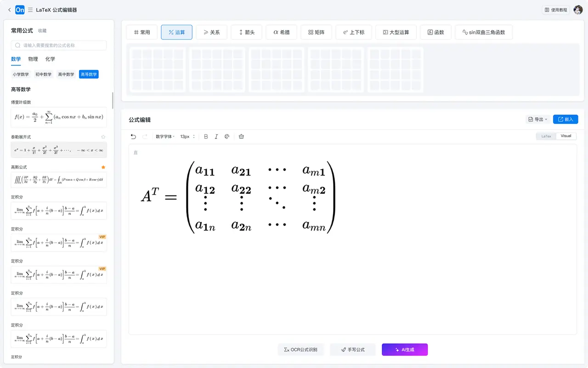Screen dimensions: 588x368
Task: Apply bold formatting with the B icon
Action: [x=206, y=136]
